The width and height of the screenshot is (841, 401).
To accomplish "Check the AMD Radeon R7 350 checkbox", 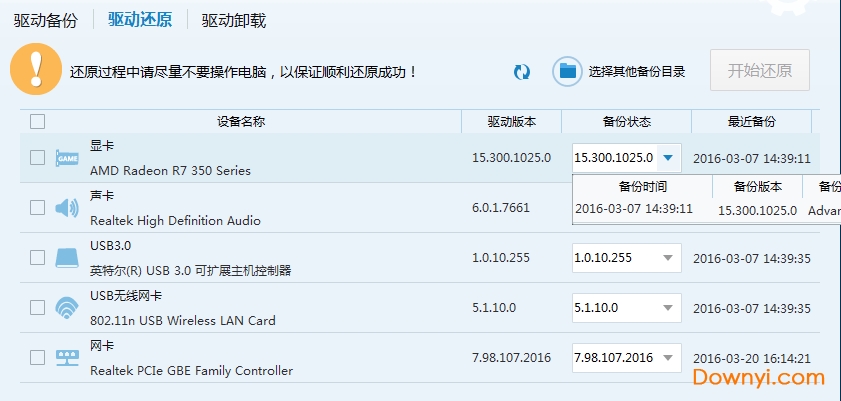I will click(x=38, y=158).
